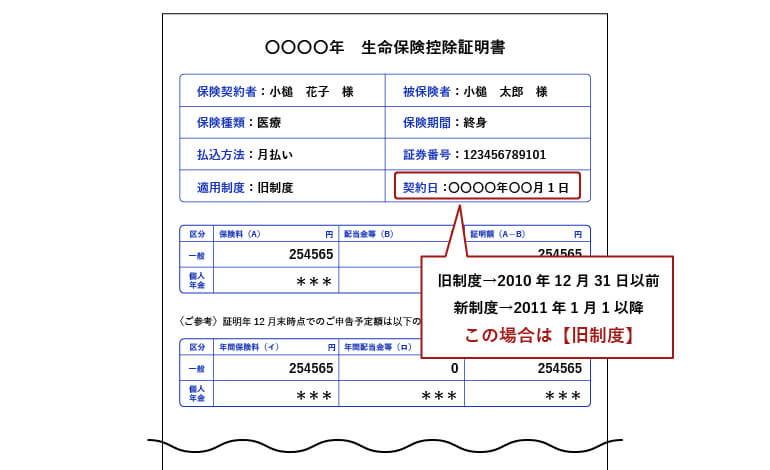Image resolution: width=770 pixels, height=470 pixels.
Task: Click the line 旧制度→2010年12月31日以前
Action: (548, 281)
